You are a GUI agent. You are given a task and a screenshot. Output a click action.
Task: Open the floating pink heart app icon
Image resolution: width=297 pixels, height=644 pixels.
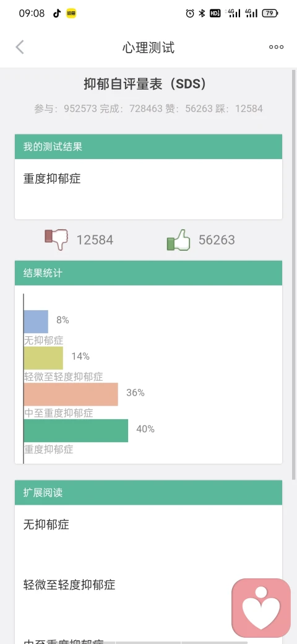261,607
